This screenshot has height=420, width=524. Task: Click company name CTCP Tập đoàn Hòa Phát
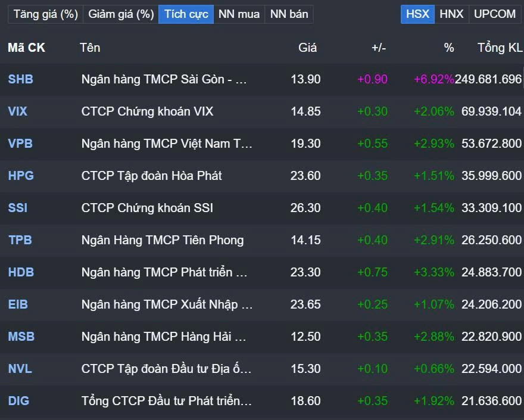coord(152,176)
